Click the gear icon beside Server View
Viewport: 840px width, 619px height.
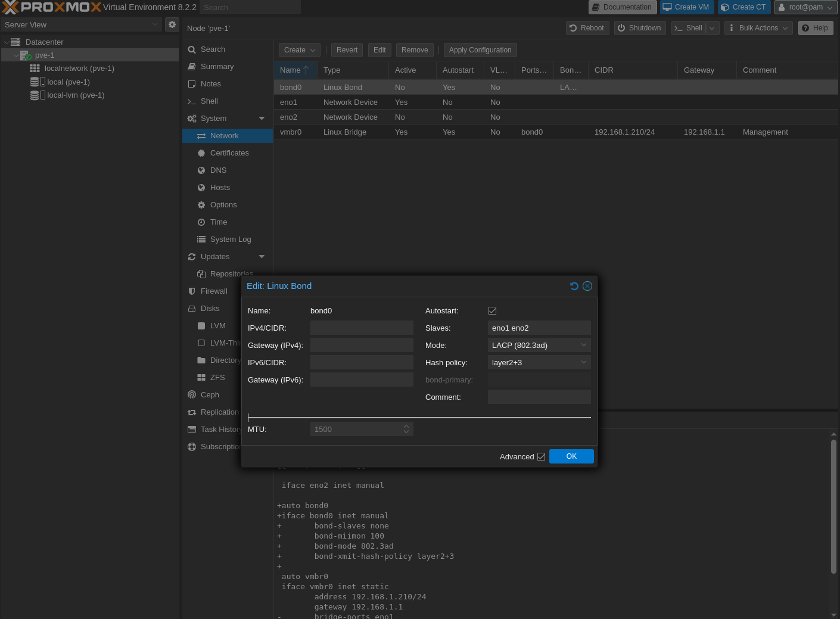(x=172, y=24)
